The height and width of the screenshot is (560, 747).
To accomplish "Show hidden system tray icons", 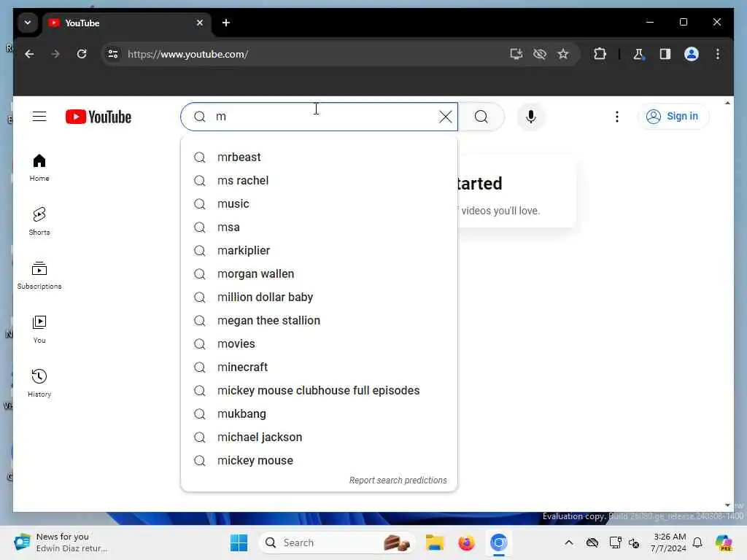I will [x=569, y=542].
